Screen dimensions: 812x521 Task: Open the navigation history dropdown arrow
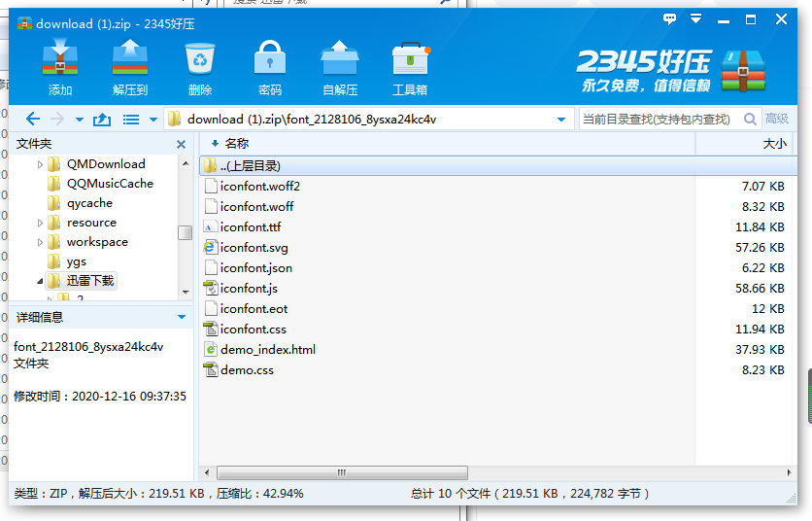tap(80, 120)
